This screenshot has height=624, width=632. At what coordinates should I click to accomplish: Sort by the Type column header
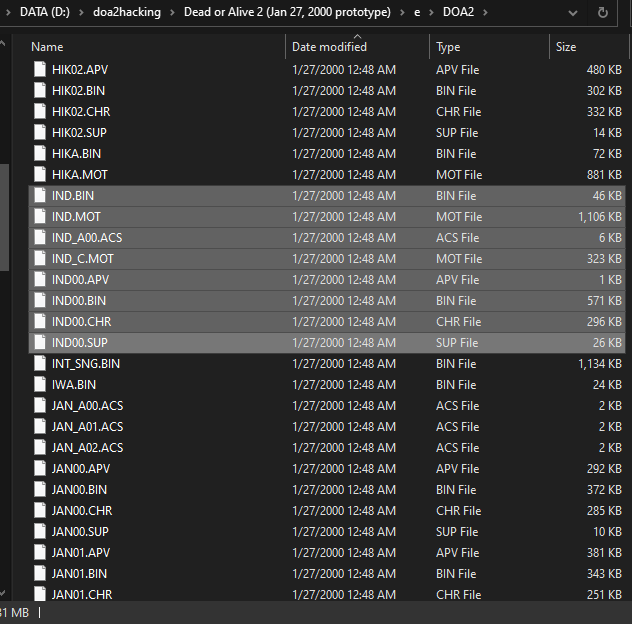click(448, 47)
